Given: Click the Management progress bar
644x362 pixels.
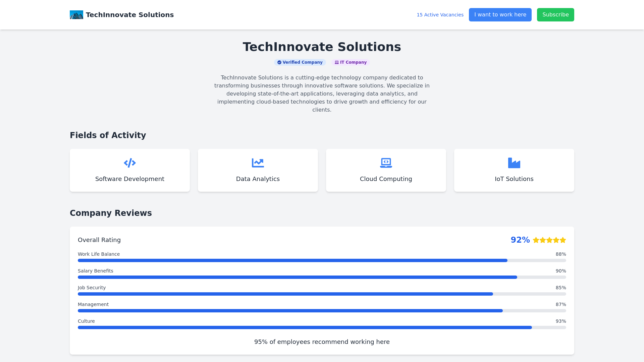Looking at the screenshot, I should point(322,311).
